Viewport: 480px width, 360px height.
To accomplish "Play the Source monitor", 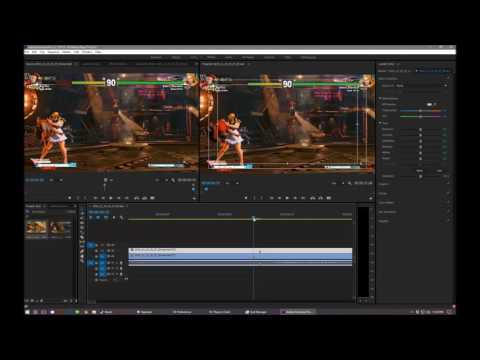I will coord(111,198).
